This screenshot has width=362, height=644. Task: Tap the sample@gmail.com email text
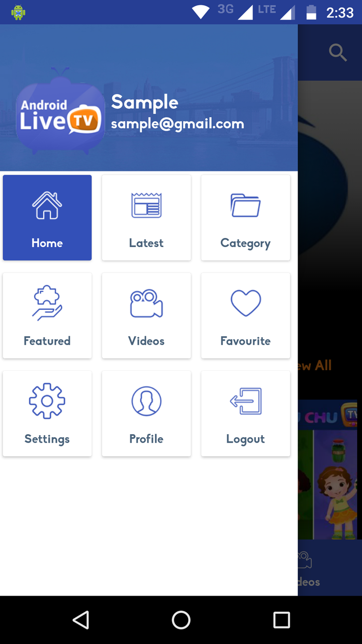[177, 124]
